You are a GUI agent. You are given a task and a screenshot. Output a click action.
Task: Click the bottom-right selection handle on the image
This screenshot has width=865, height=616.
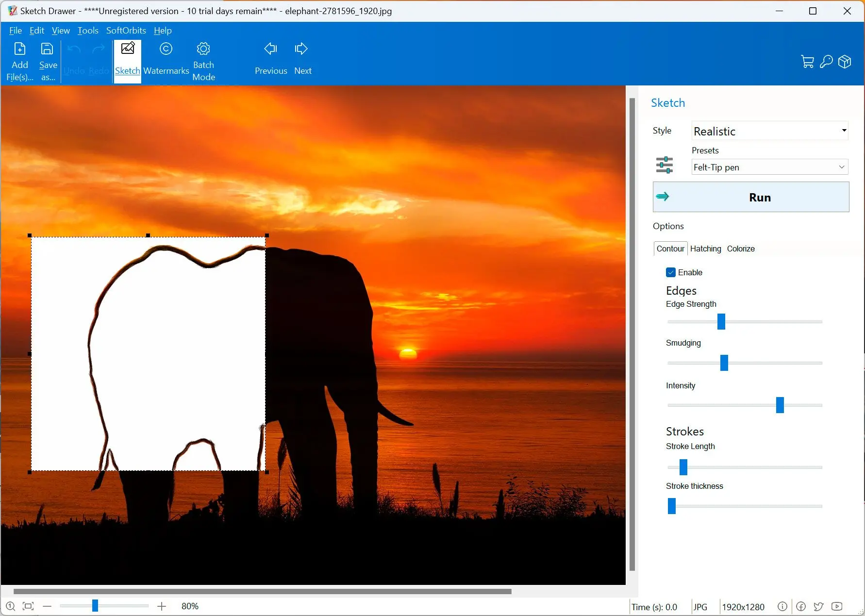pos(267,472)
